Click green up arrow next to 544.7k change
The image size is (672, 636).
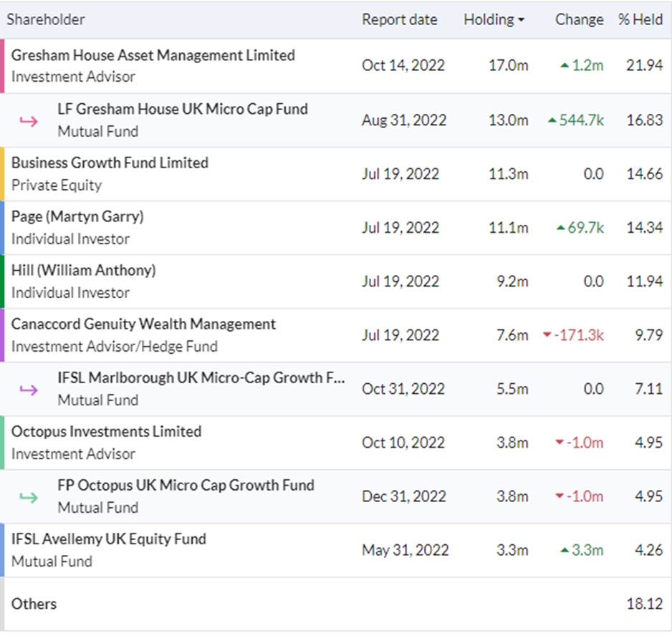click(x=552, y=120)
